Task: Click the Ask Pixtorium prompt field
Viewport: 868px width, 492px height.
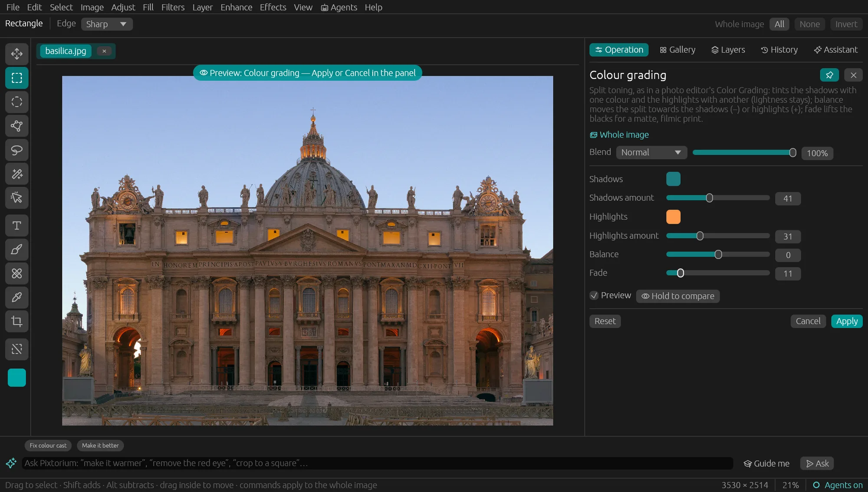Action: (378, 463)
